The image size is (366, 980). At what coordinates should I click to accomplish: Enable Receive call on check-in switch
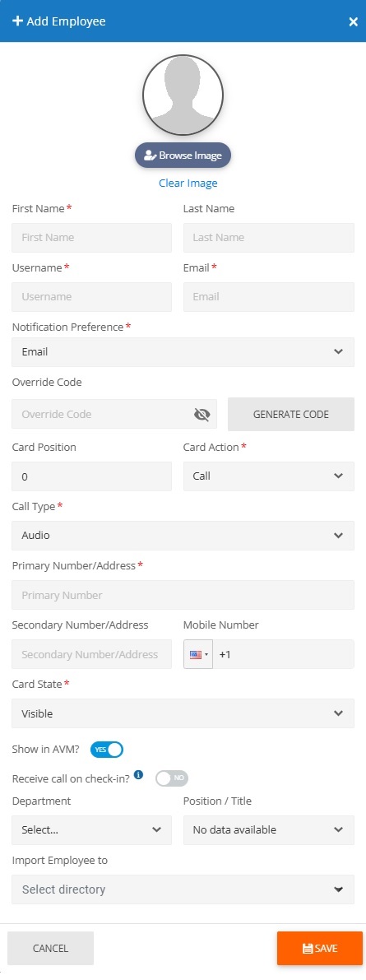click(x=172, y=778)
